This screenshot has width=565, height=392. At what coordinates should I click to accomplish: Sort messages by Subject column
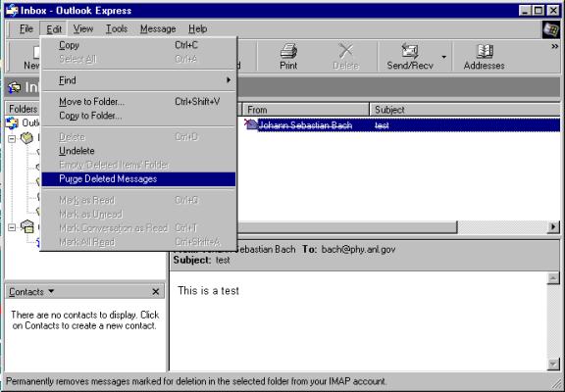(x=465, y=110)
